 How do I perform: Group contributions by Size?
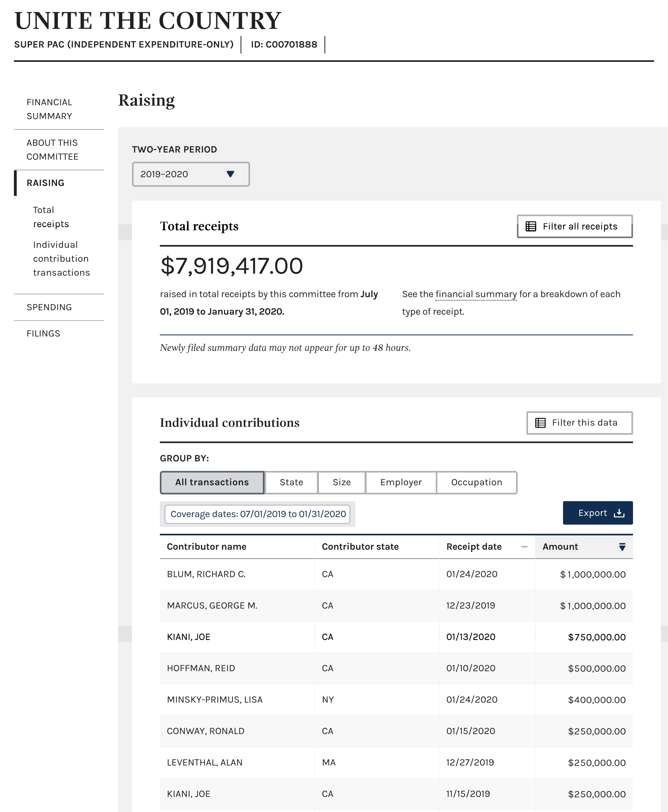[341, 482]
